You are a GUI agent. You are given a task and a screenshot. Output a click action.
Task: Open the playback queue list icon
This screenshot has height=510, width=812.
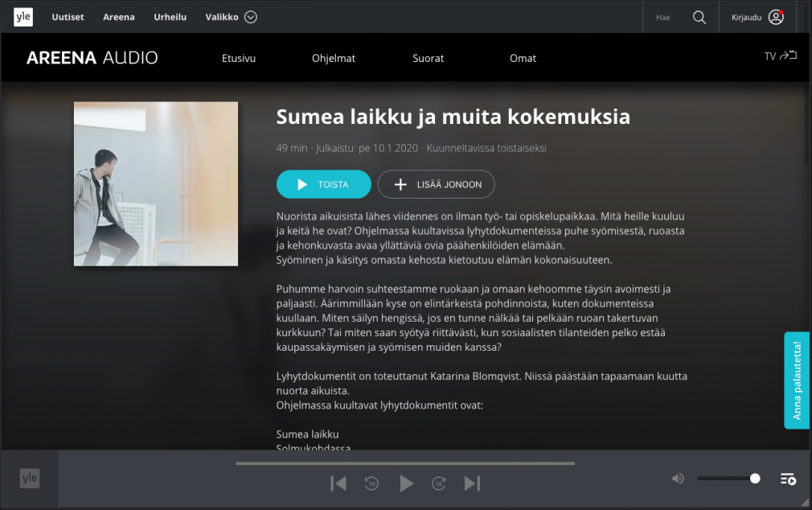pos(788,479)
